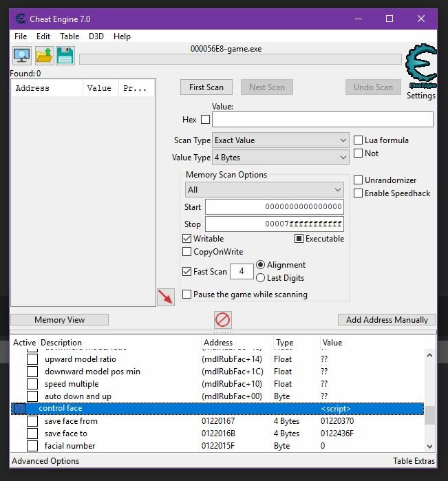The height and width of the screenshot is (481, 448).
Task: Disable the Fast Scan checkbox
Action: [x=187, y=272]
